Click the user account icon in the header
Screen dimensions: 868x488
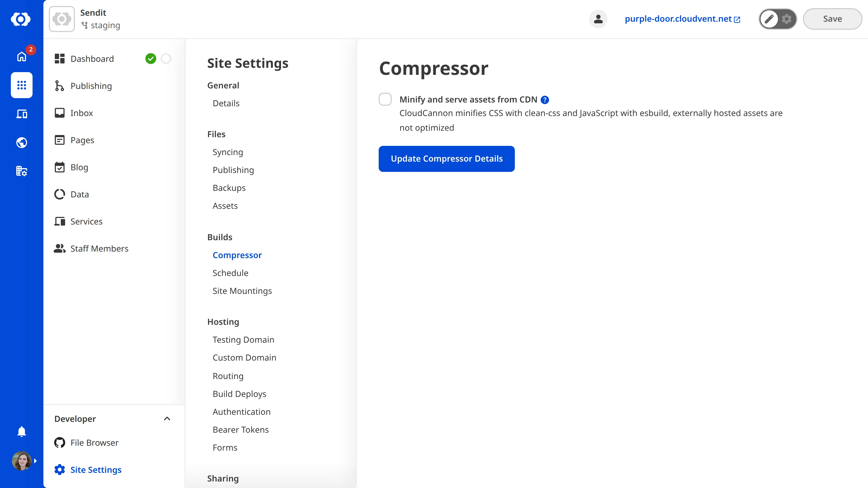pyautogui.click(x=598, y=19)
